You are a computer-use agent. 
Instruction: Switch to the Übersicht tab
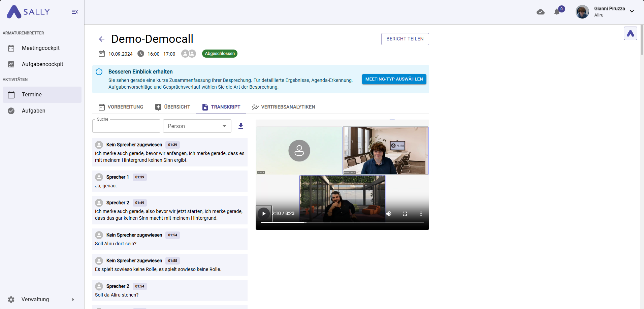[x=172, y=107]
